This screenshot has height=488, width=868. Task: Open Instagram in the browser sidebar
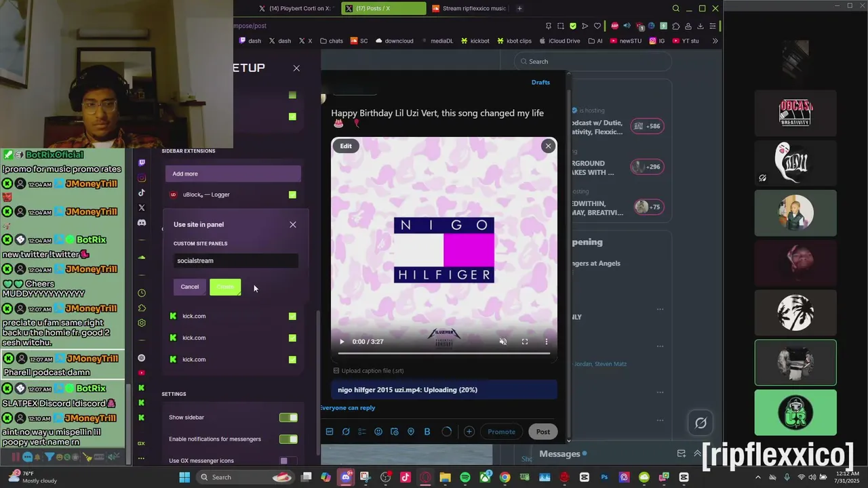pyautogui.click(x=142, y=178)
